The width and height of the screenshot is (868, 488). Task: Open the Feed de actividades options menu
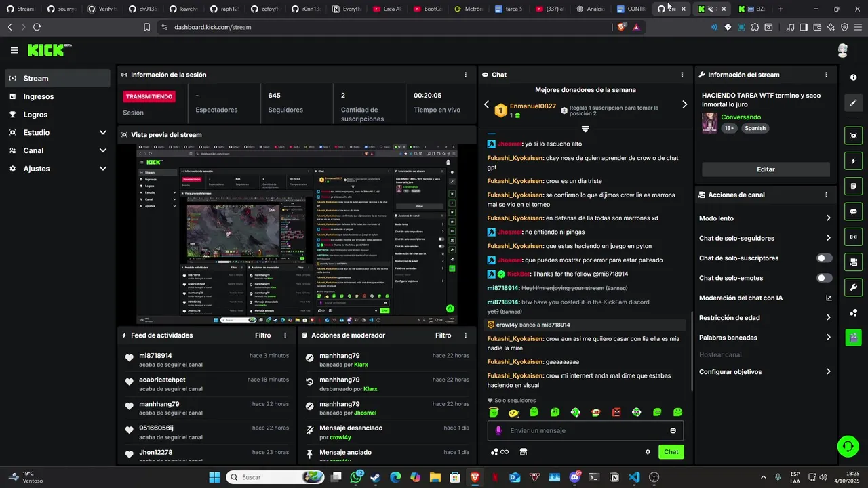click(285, 335)
